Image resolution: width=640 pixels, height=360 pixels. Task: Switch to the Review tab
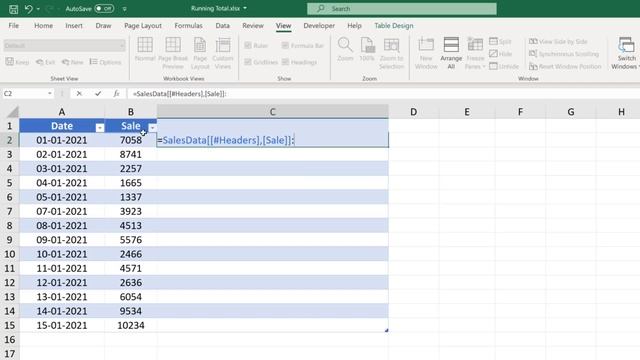pos(253,25)
